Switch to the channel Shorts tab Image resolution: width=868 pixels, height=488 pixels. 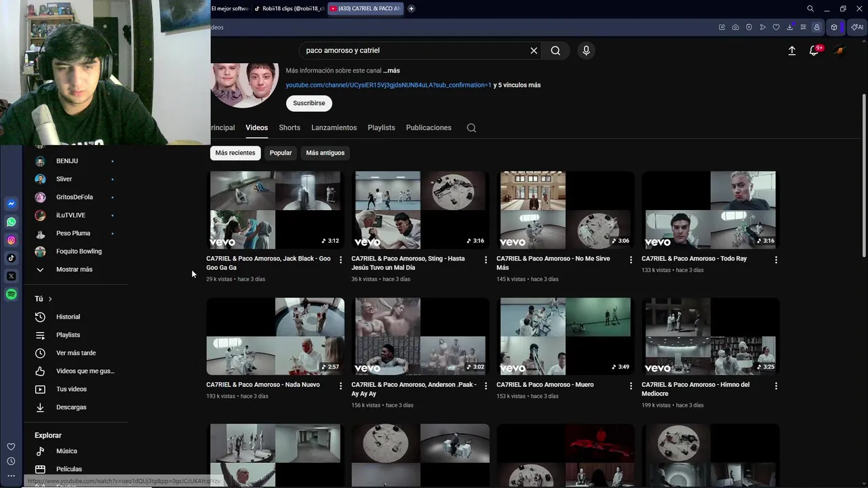(290, 128)
